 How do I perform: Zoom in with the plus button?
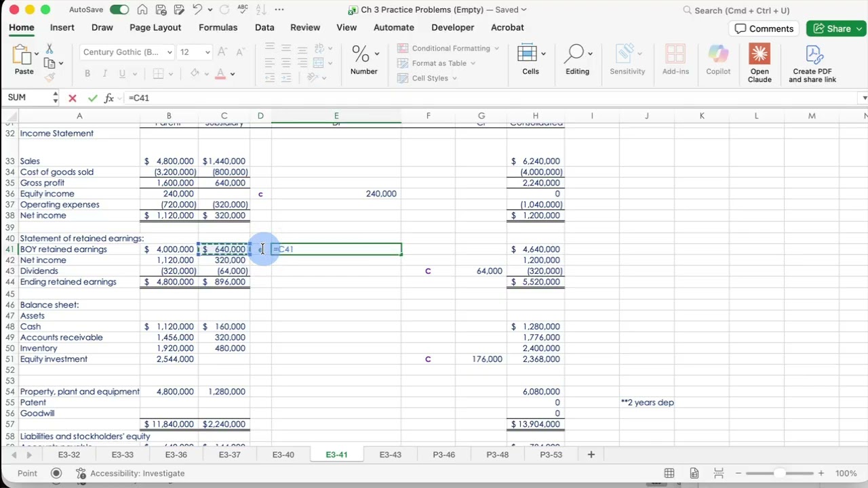(x=821, y=473)
